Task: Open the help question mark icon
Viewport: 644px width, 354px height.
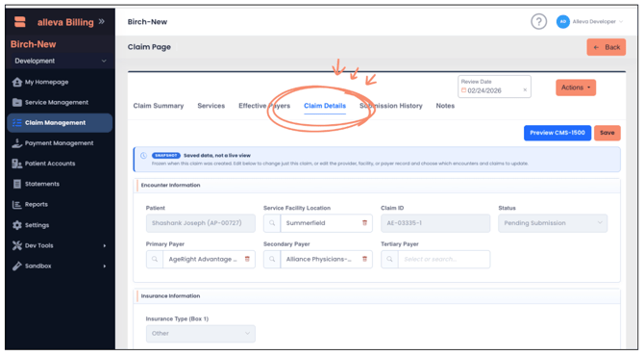Action: click(538, 21)
